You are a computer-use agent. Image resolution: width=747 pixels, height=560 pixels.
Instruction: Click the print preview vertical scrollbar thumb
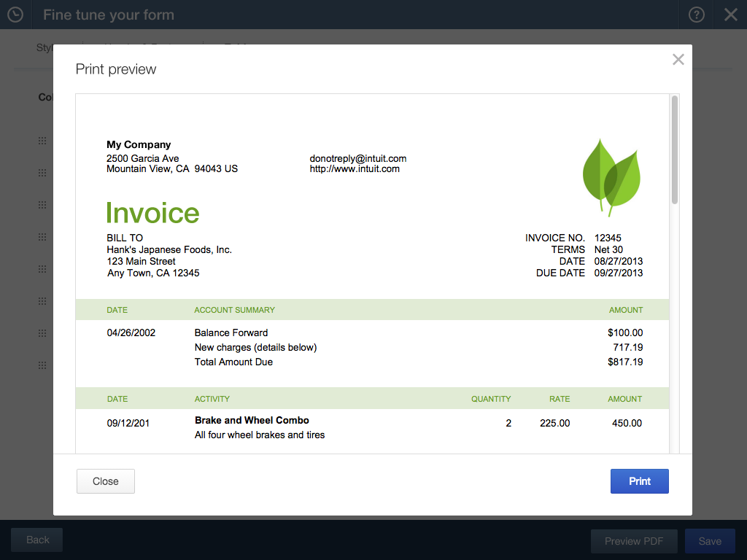(675, 149)
